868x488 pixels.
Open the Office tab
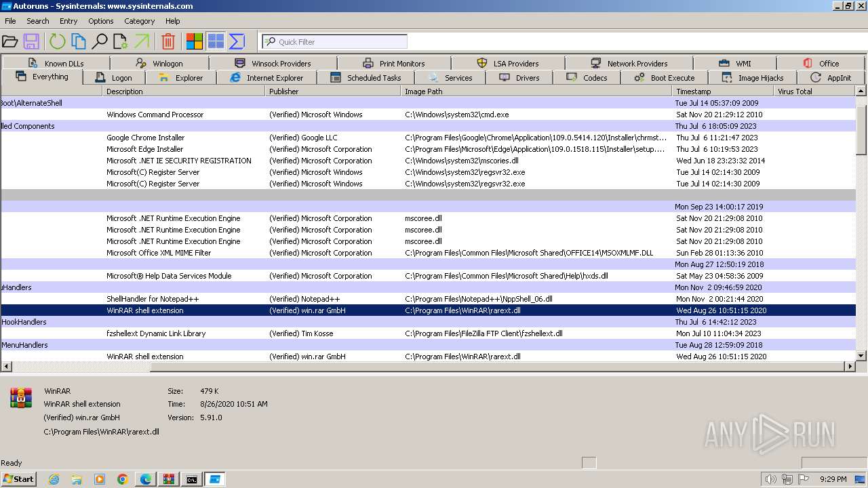pos(821,63)
